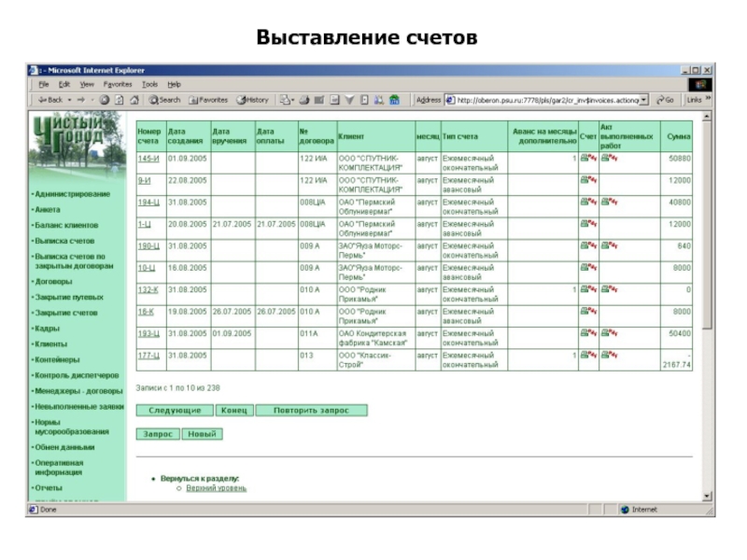Open the Favorites menu
Image resolution: width=747 pixels, height=560 pixels.
coord(118,84)
